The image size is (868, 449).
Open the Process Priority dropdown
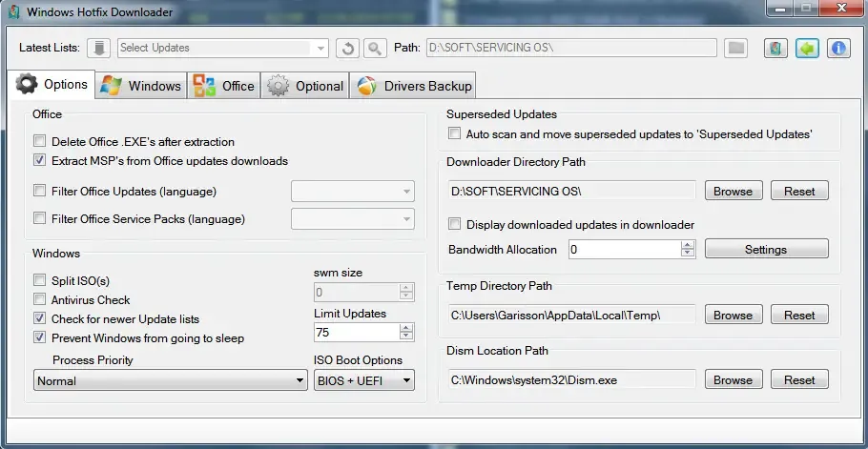coord(170,380)
